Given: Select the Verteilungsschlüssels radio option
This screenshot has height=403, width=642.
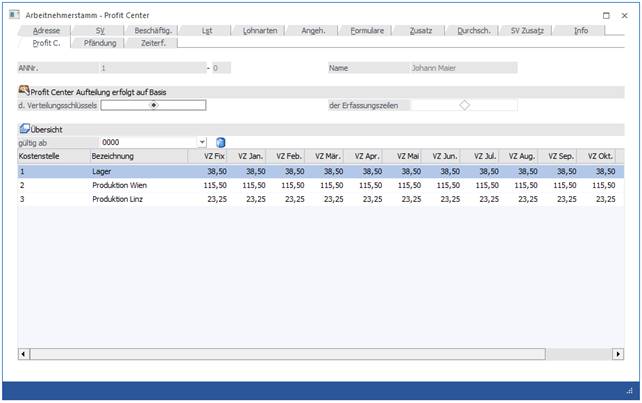Looking at the screenshot, I should click(x=153, y=104).
